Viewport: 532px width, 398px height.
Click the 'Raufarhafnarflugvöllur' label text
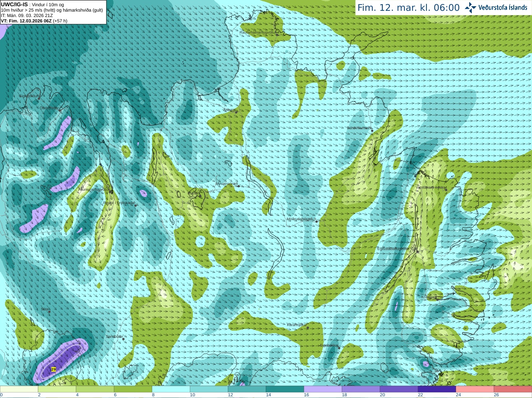click(258, 32)
